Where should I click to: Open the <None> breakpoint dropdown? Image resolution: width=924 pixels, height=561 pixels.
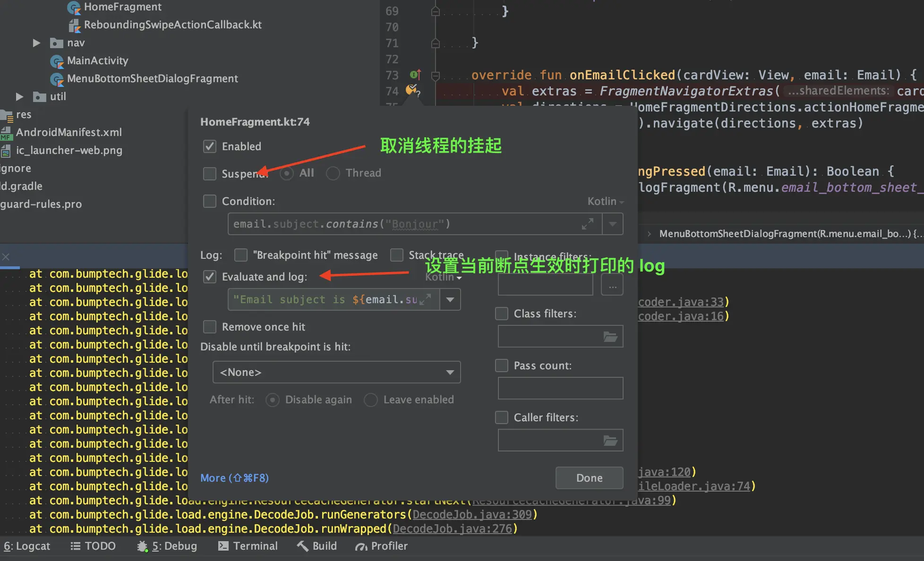336,372
